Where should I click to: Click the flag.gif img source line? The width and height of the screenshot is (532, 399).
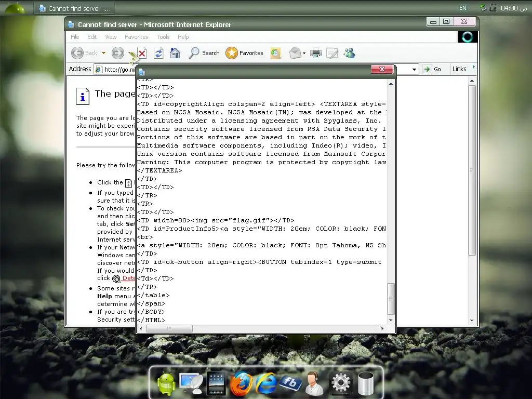click(216, 220)
